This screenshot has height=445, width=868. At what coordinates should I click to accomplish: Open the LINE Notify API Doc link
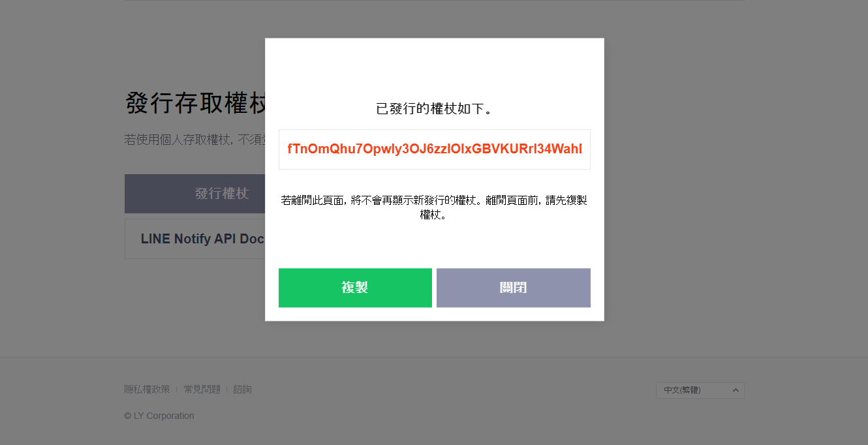(x=202, y=239)
